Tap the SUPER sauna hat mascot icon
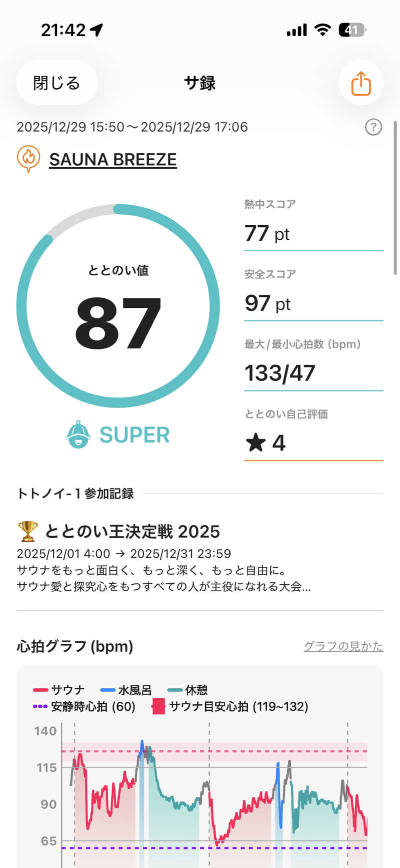The width and height of the screenshot is (400, 868). coord(78,435)
